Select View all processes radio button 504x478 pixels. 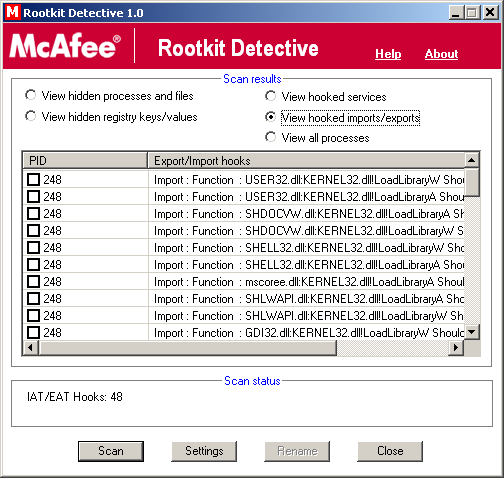point(270,137)
